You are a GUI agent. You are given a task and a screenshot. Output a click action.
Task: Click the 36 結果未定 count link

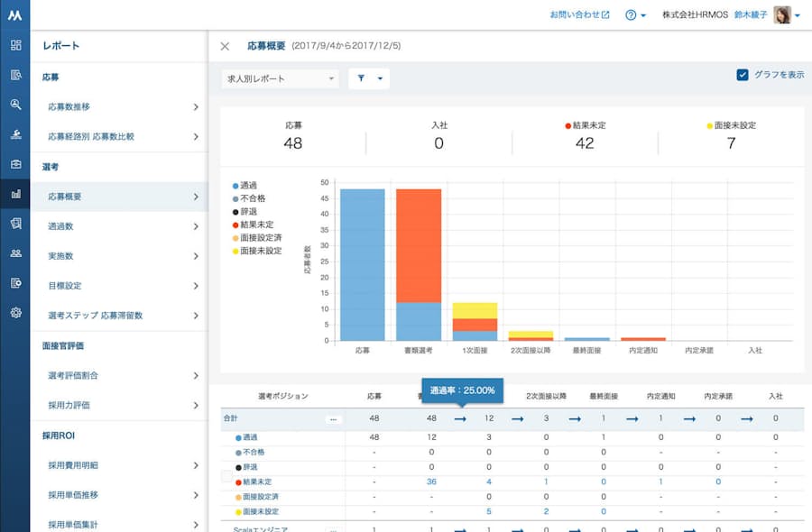pos(431,482)
